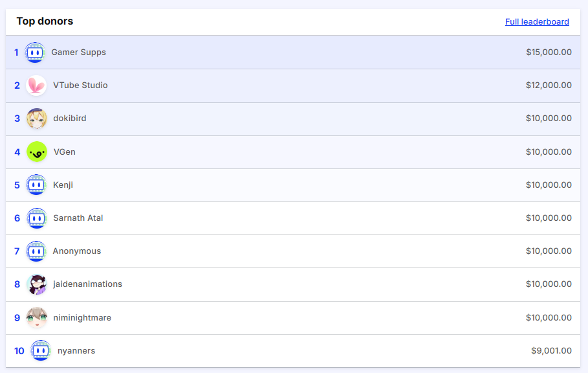Click Anonymous donor's $10,000.00 amount

[x=549, y=251]
